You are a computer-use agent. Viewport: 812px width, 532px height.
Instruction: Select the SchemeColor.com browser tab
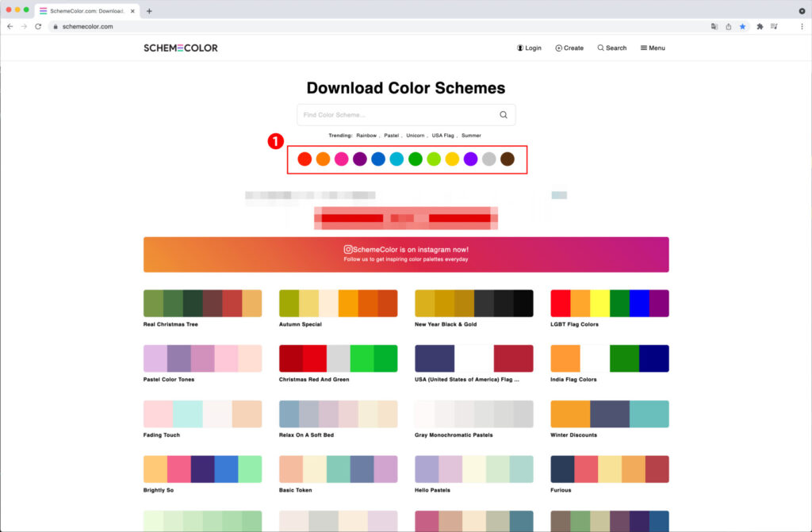coord(87,11)
